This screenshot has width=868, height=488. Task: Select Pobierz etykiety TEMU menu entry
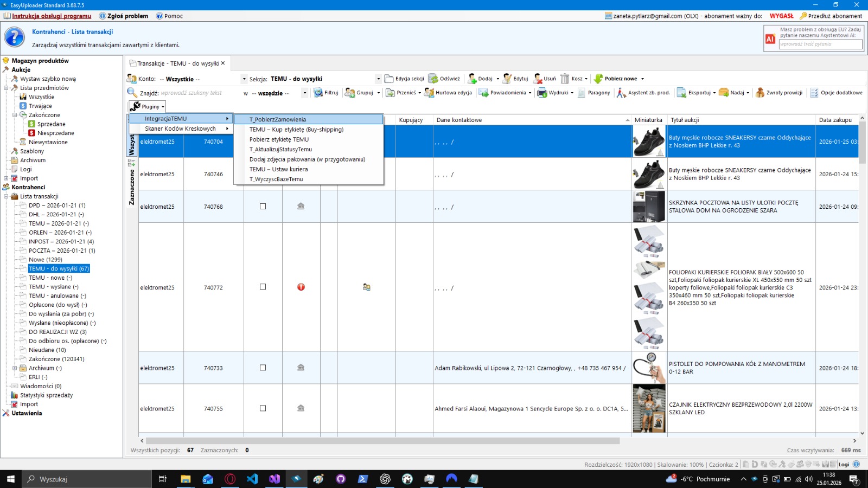click(309, 139)
